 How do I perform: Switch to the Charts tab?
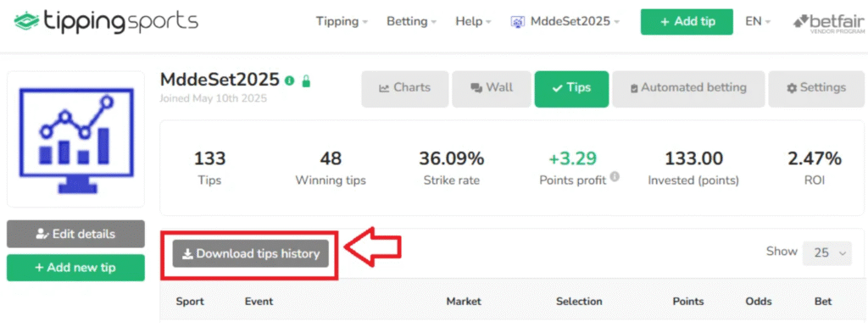pyautogui.click(x=404, y=89)
